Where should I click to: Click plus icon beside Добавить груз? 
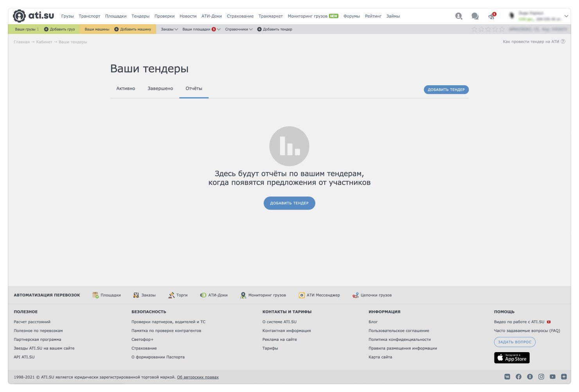pyautogui.click(x=46, y=29)
